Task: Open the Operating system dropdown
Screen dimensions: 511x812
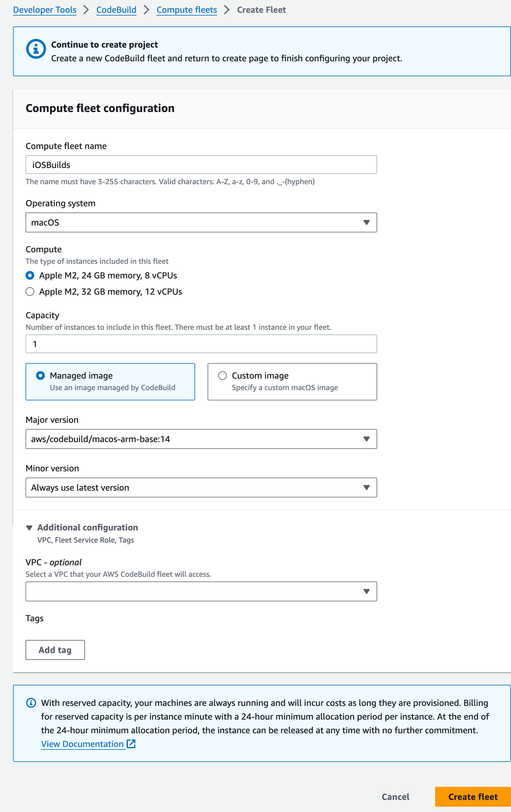Action: [201, 222]
